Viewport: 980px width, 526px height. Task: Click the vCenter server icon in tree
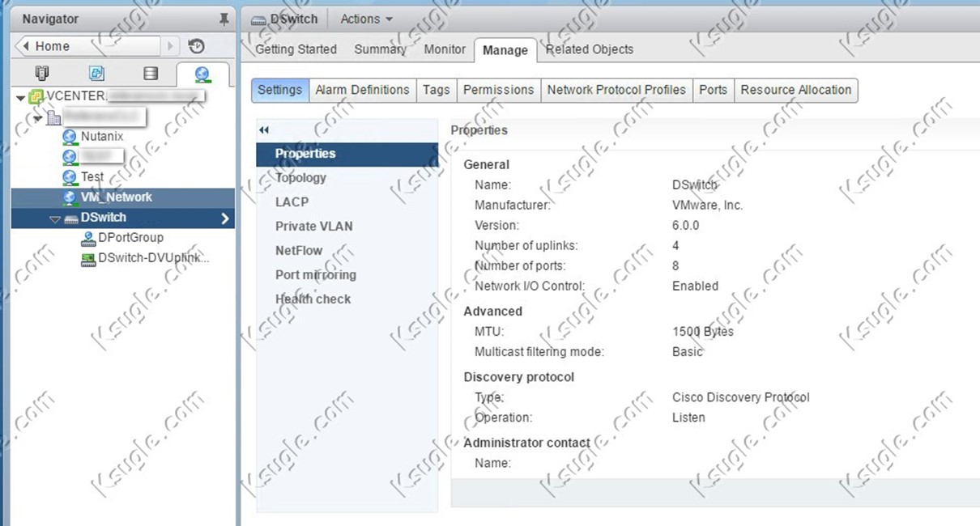[36, 96]
